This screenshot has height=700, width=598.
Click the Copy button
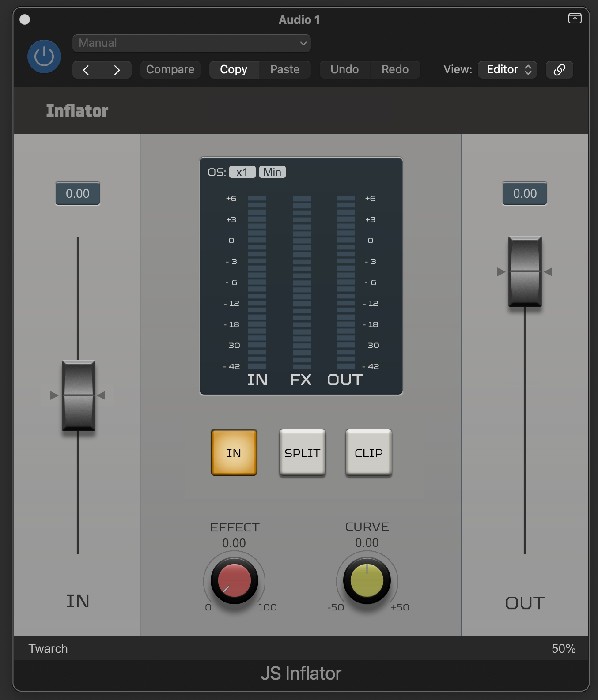click(234, 70)
